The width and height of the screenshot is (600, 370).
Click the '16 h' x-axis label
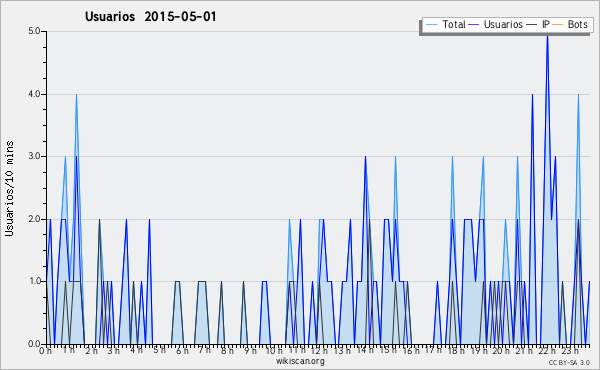[x=411, y=351]
